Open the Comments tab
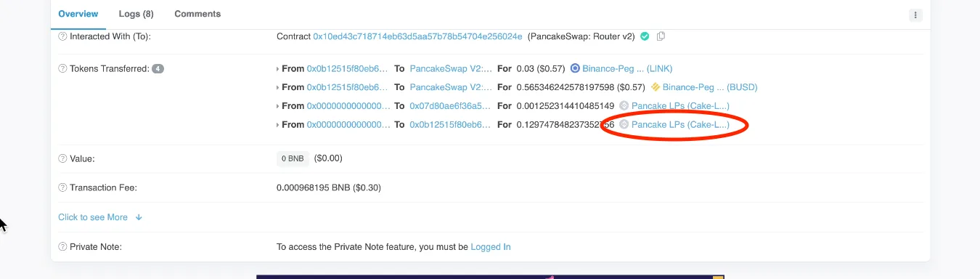Viewport: 980px width, 279px height. (197, 14)
